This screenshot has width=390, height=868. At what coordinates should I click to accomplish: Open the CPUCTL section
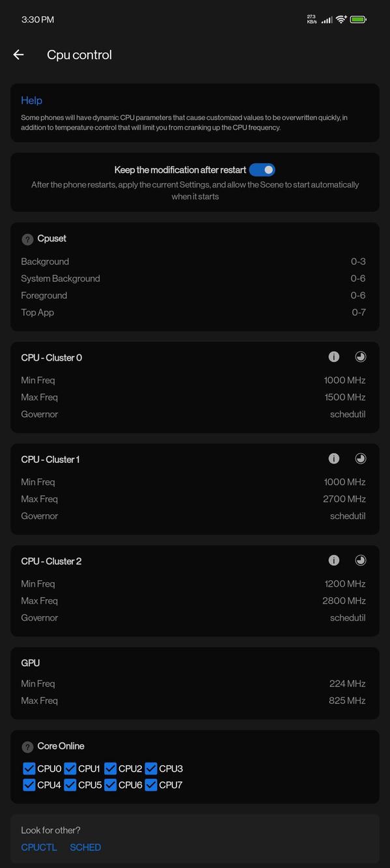[38, 847]
